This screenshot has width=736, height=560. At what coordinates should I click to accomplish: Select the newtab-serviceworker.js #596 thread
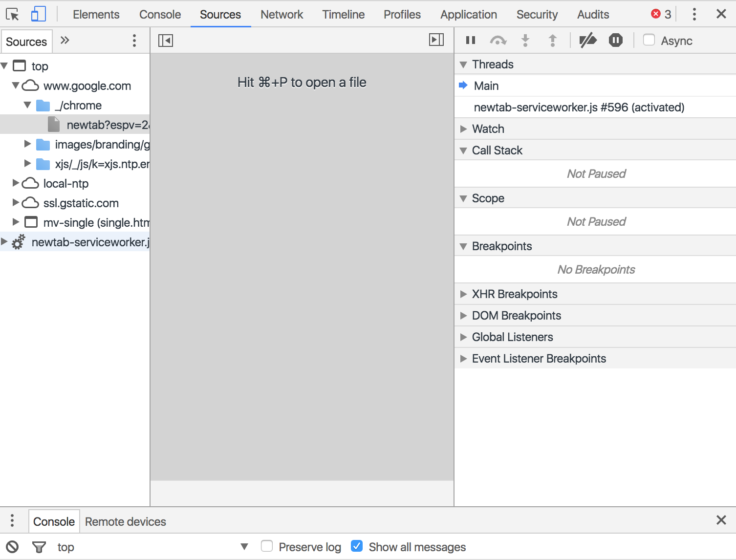[x=579, y=108]
